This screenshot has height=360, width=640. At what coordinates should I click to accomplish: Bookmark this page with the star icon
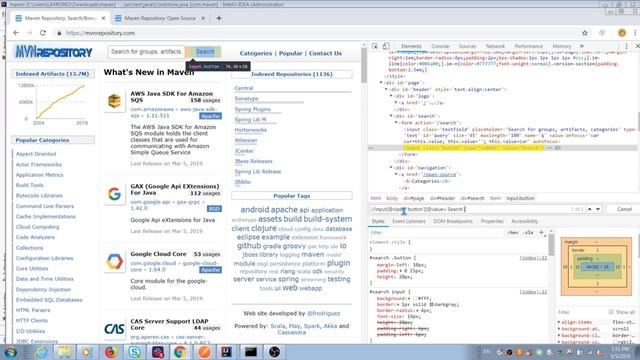click(x=584, y=33)
